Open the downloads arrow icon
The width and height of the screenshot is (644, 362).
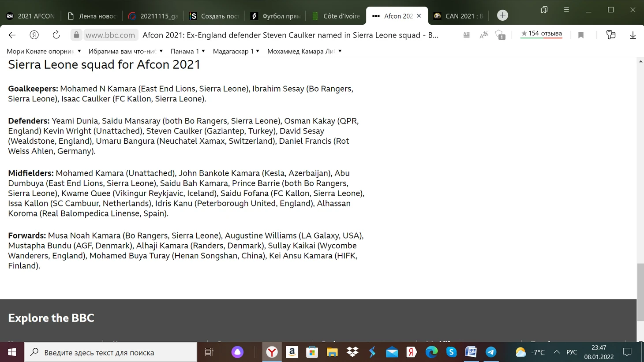coord(633,35)
